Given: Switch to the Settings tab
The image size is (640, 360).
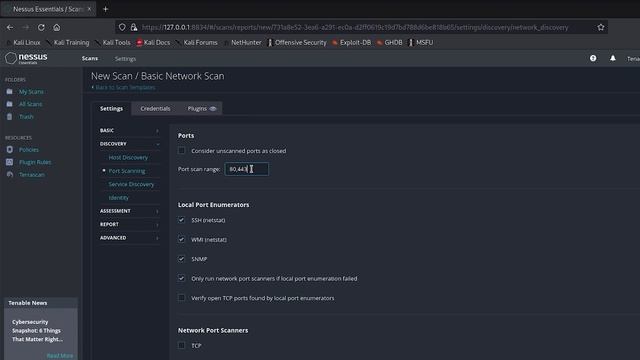Looking at the screenshot, I should 111,109.
